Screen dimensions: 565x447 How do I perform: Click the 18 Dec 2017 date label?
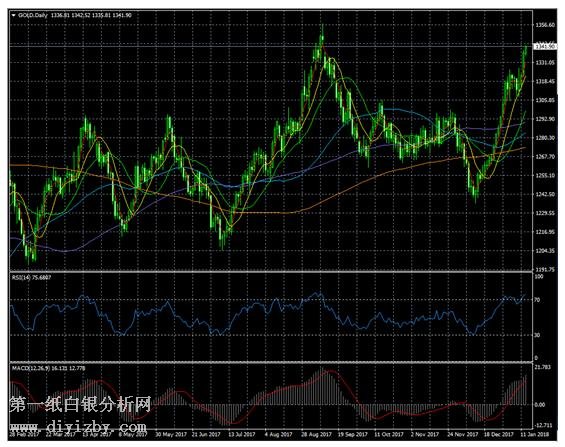[499, 434]
